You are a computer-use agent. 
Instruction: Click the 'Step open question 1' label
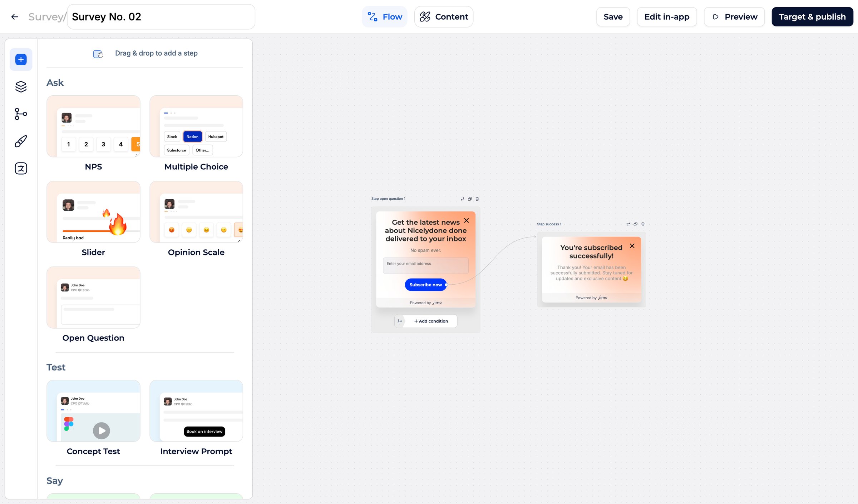(x=388, y=199)
